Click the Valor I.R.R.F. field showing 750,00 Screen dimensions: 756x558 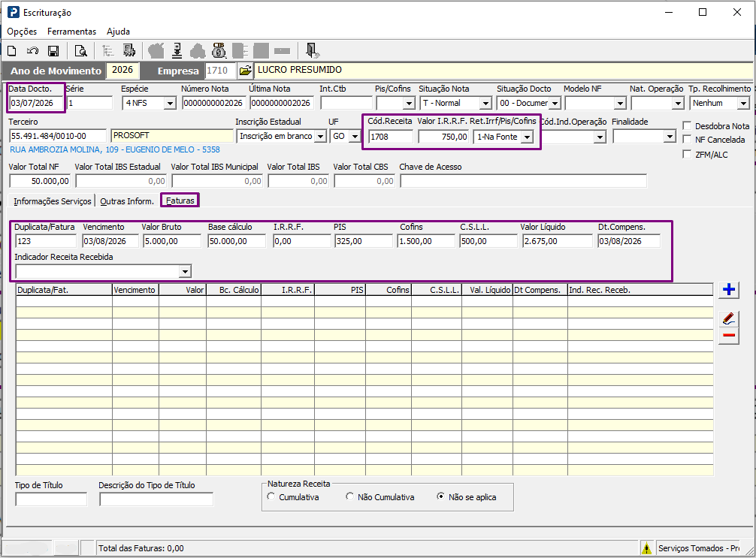tap(443, 137)
